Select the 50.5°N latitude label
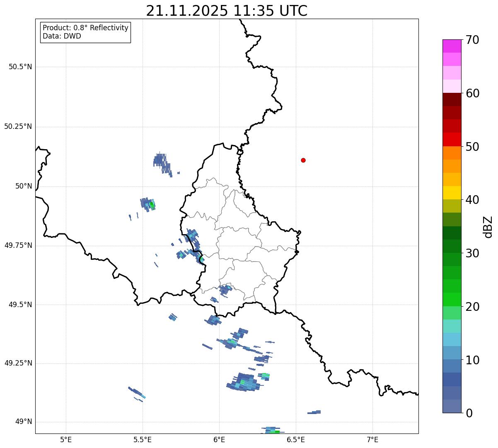Viewport: 498px width, 448px height. [x=20, y=67]
